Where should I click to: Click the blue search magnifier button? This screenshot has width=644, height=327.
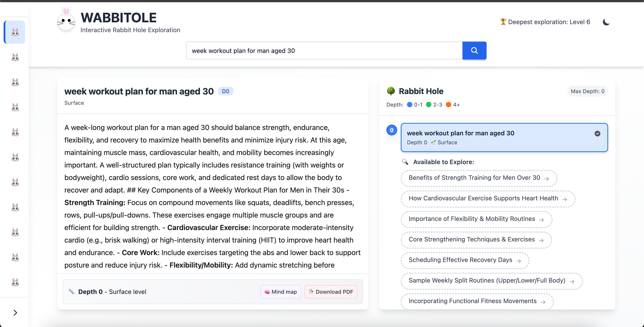(x=474, y=50)
